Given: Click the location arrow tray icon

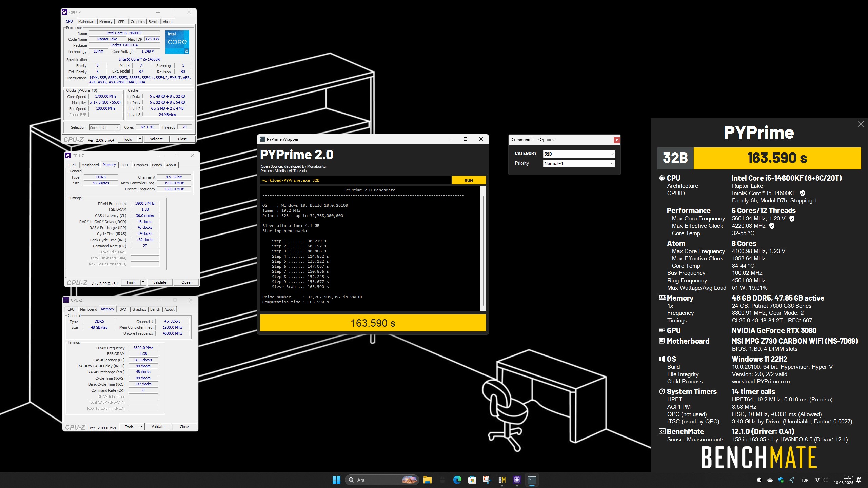Looking at the screenshot, I should pyautogui.click(x=791, y=480).
